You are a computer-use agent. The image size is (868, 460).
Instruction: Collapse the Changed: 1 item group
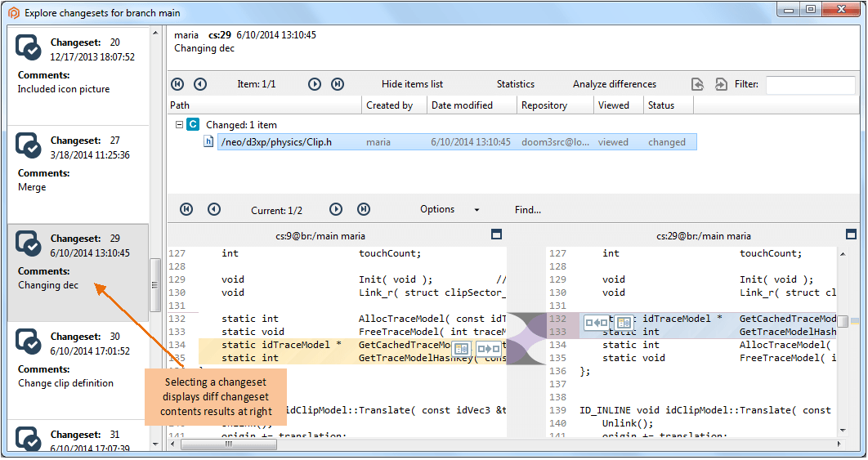point(179,124)
